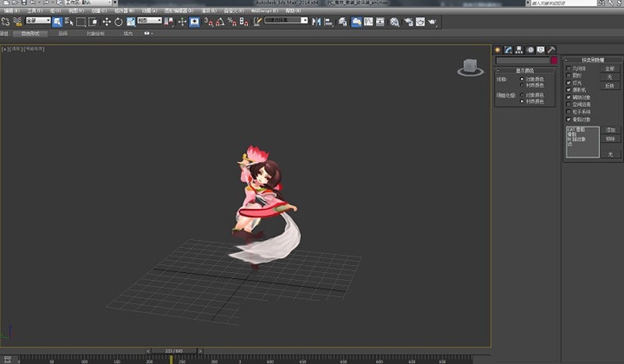Activate Bind to Space Warp tool
624x364 pixels.
tap(17, 22)
